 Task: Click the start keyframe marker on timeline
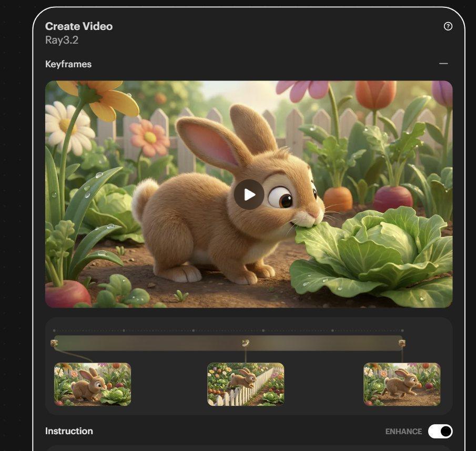point(54,343)
